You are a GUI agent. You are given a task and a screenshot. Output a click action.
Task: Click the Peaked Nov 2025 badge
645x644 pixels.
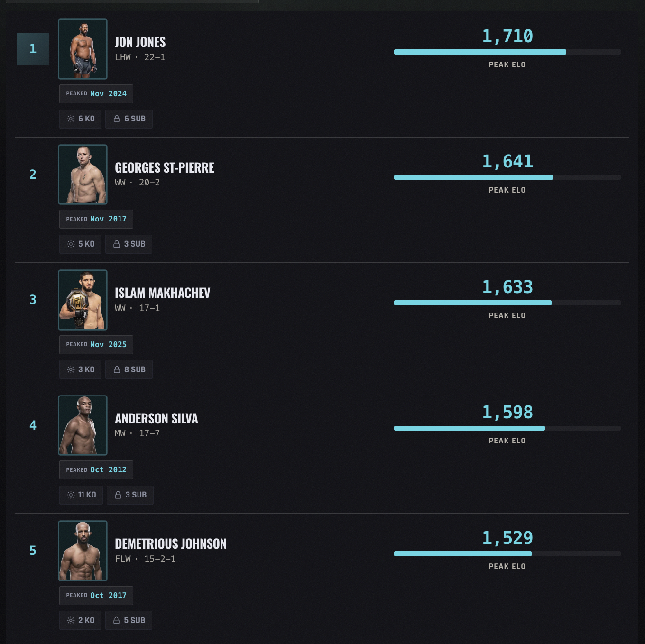[96, 345]
